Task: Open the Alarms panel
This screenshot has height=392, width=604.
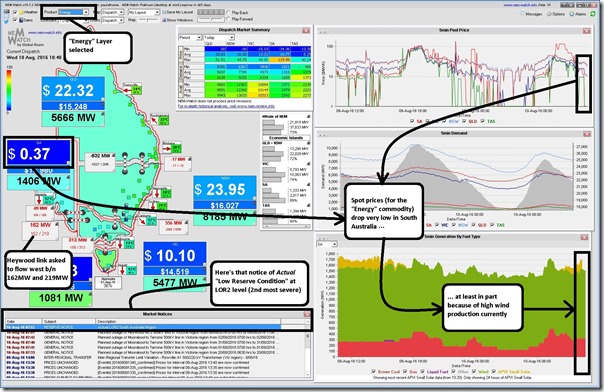Action: pos(578,14)
